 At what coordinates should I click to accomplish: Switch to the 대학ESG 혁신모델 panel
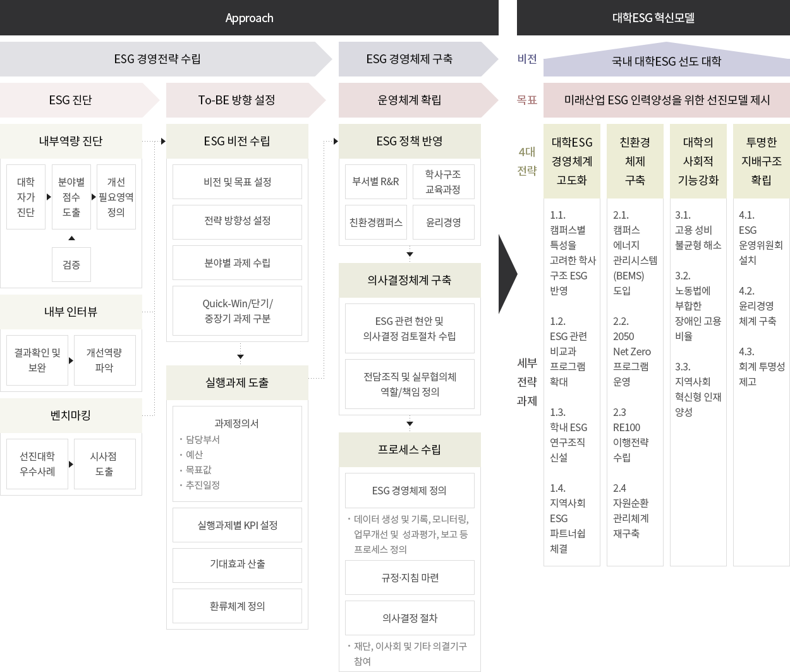[x=653, y=18]
